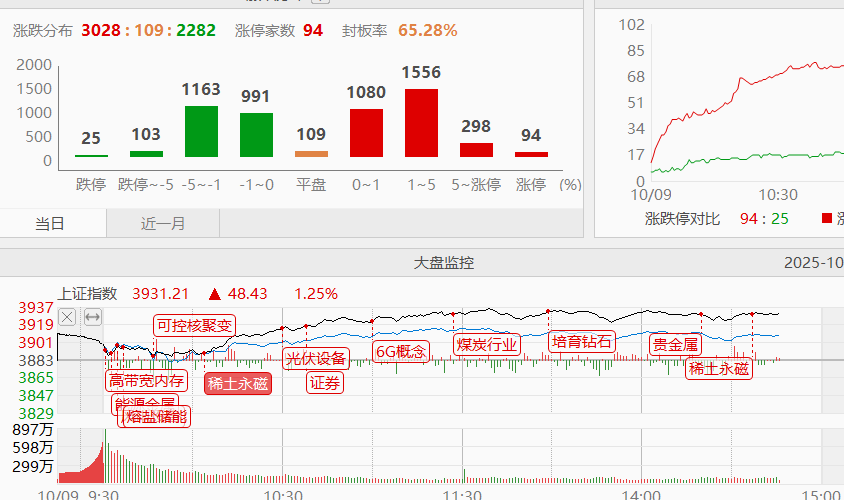The width and height of the screenshot is (844, 500).
Task: Click the horizontal expand arrows icon
Action: coord(93,317)
